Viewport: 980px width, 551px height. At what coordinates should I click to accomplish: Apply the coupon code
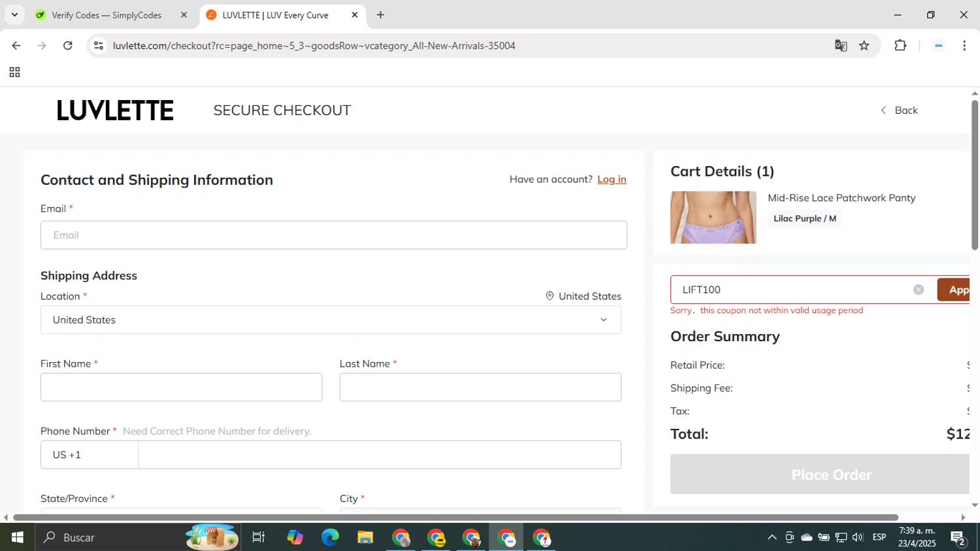point(954,290)
